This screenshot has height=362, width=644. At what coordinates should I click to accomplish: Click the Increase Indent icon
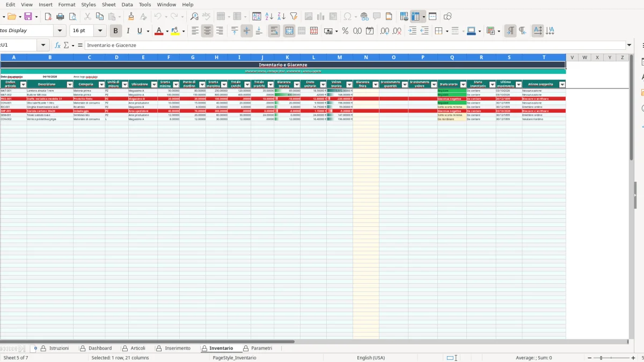pos(412,31)
